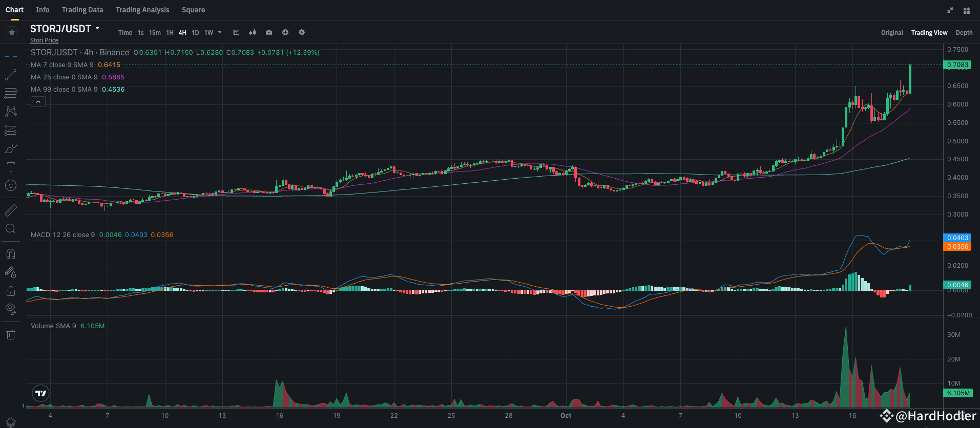Click the Oct marker on the time axis

point(566,416)
